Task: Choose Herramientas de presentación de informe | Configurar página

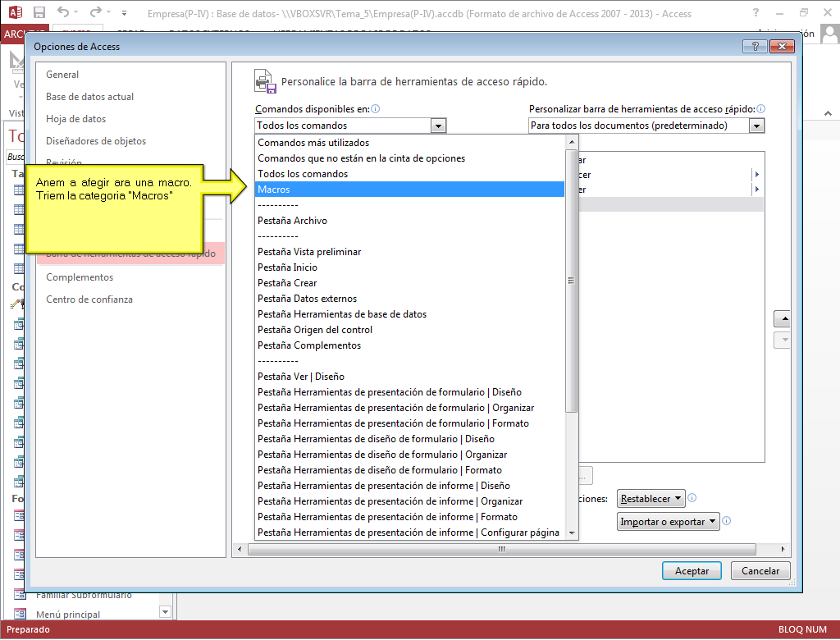Action: tap(410, 532)
